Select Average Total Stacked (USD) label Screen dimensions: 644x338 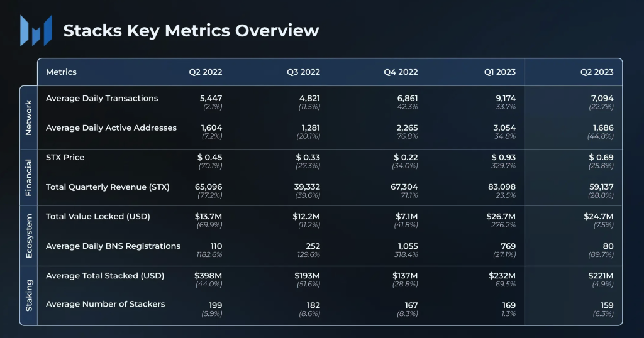coord(105,276)
